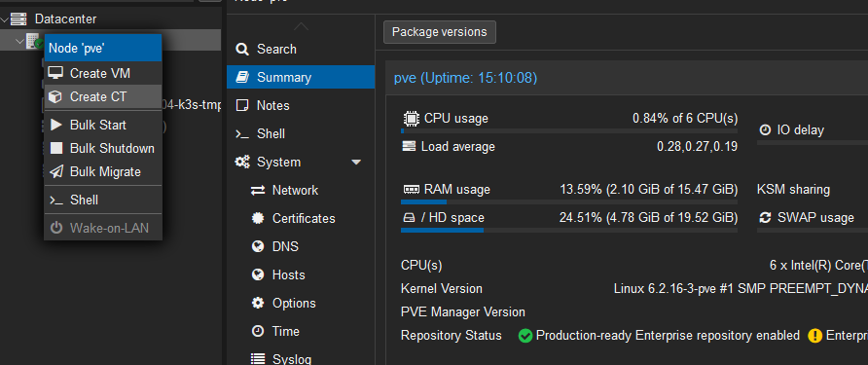Open the Hosts page
This screenshot has height=365, width=868.
301,274
